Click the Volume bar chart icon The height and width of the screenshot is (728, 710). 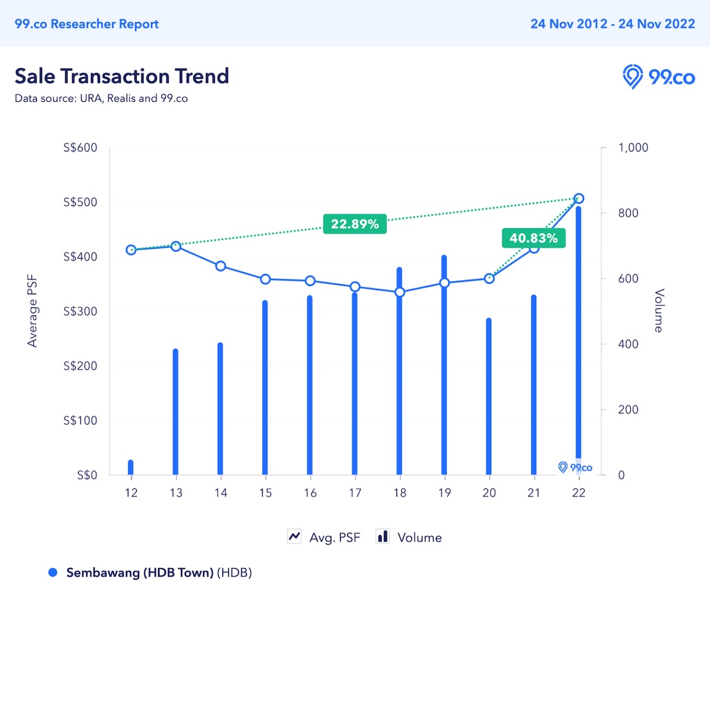pyautogui.click(x=383, y=536)
